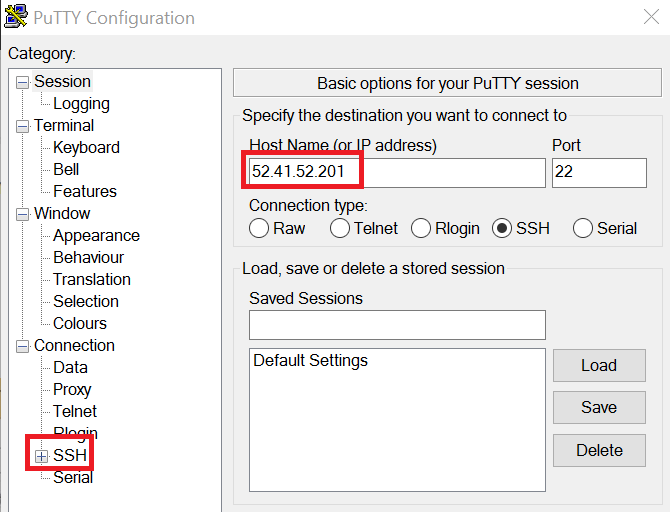670x512 pixels.
Task: Select Telnet connection type radio
Action: coord(364,228)
